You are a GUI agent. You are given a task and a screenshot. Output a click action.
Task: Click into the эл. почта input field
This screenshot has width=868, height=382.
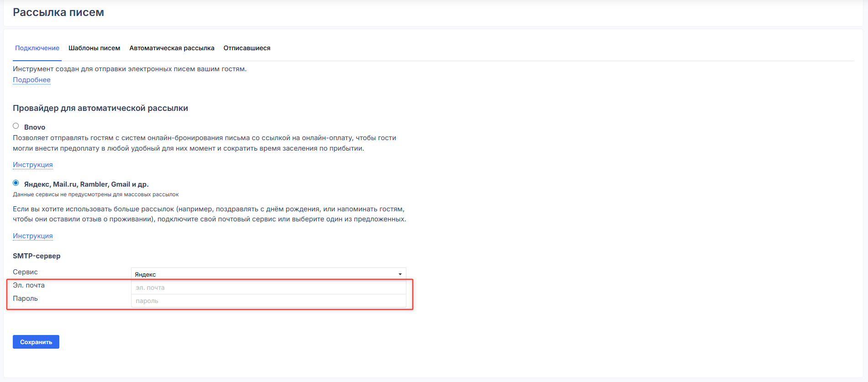click(x=268, y=288)
